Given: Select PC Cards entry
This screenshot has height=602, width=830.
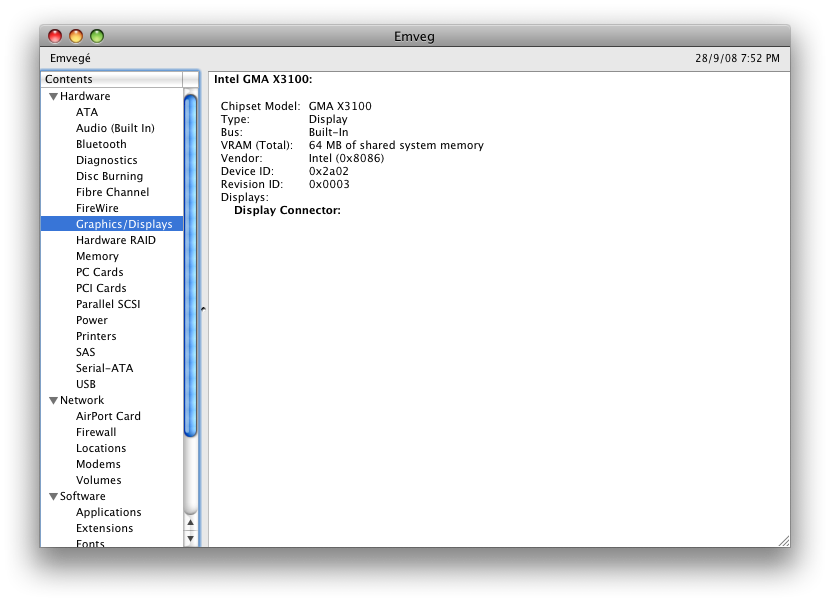Looking at the screenshot, I should 100,272.
